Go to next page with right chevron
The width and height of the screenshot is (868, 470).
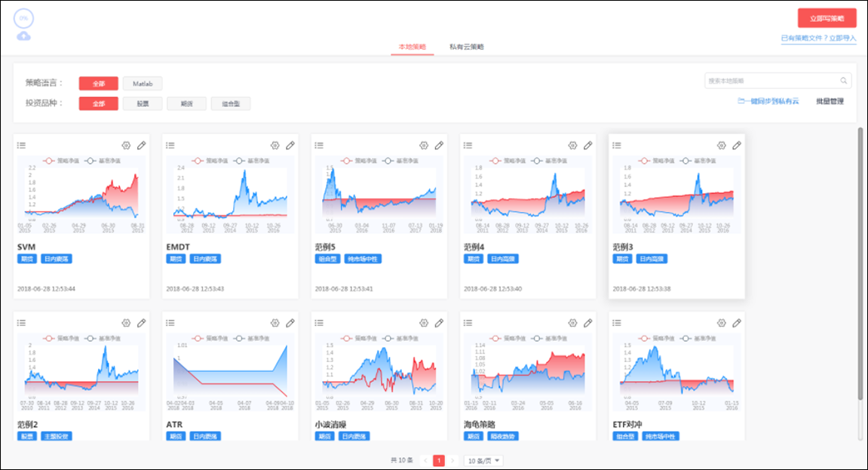coord(452,460)
